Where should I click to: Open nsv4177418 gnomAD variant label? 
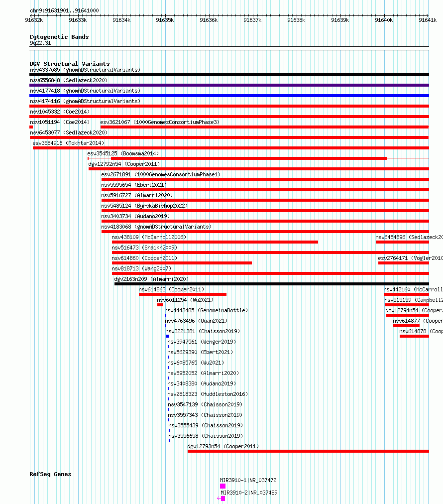(85, 91)
